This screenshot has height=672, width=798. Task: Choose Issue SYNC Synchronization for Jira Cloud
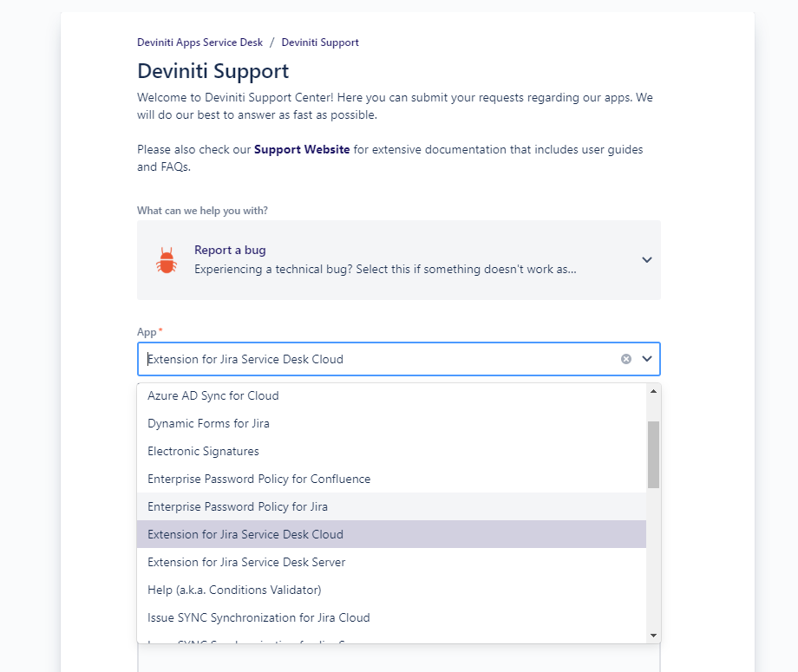pyautogui.click(x=391, y=617)
